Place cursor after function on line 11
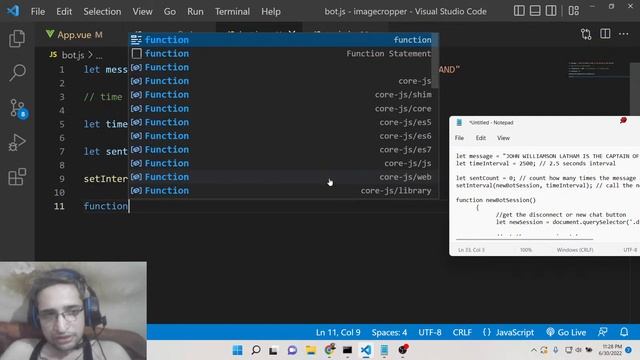This screenshot has height=360, width=640. (129, 206)
